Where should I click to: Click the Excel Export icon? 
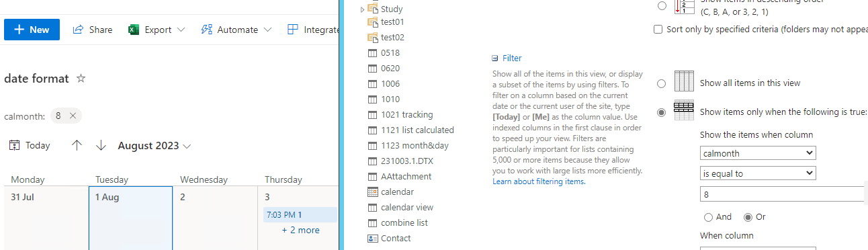134,30
